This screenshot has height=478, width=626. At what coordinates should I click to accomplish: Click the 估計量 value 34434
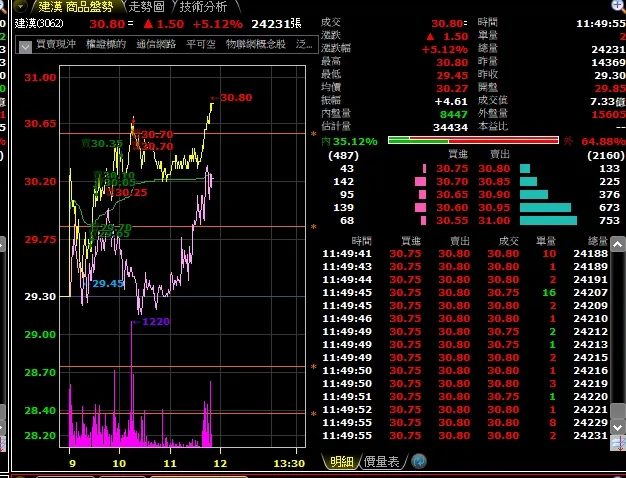pos(450,127)
